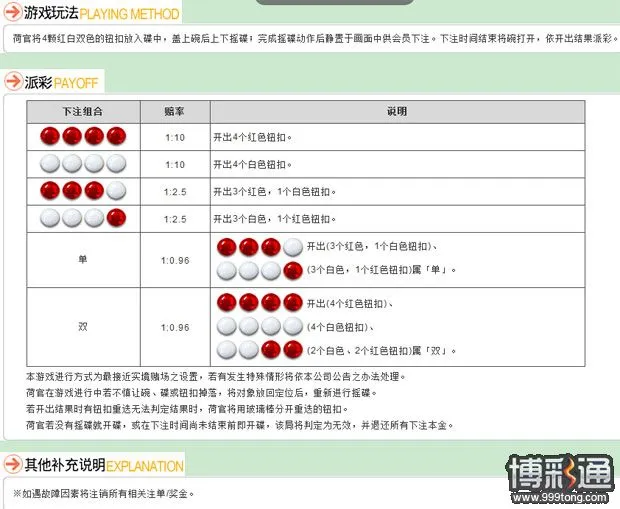Screen dimensions: 620x509
Task: Click the four red buttons bet icon
Action: point(83,136)
